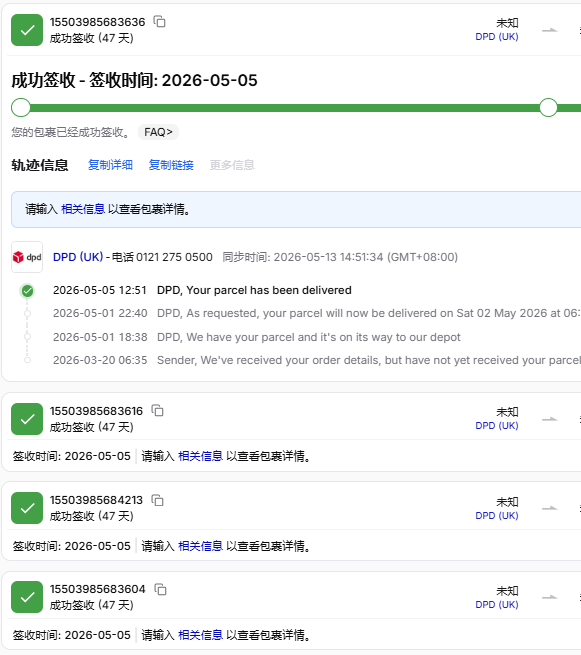Copy tracking number 15503985683604
Screen dimensions: 581x655
click(160, 589)
